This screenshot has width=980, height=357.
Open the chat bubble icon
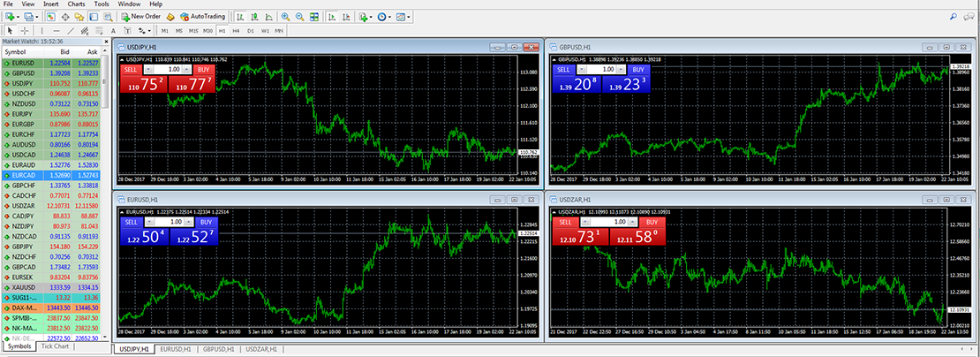pos(969,17)
